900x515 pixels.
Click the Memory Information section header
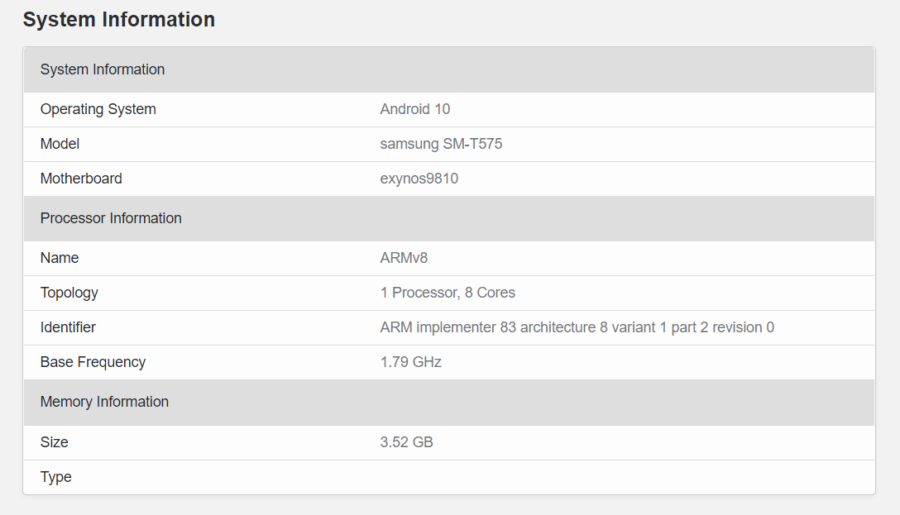click(104, 402)
